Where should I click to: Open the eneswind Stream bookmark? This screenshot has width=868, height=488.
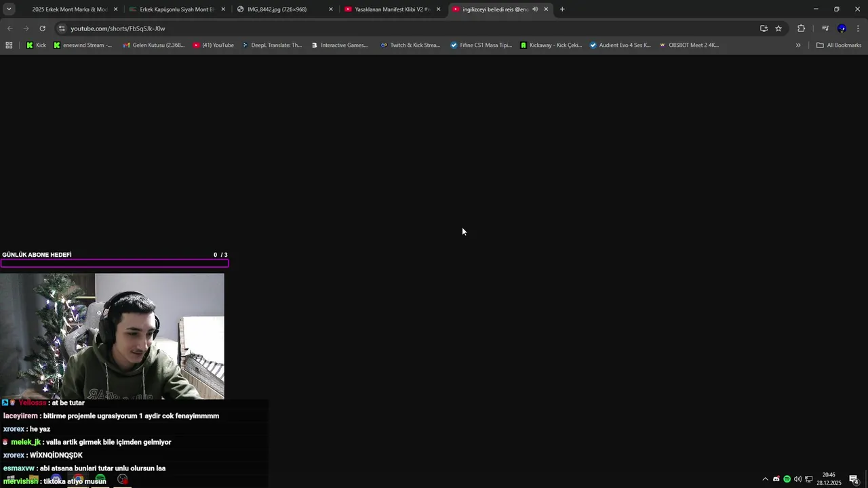(x=82, y=45)
